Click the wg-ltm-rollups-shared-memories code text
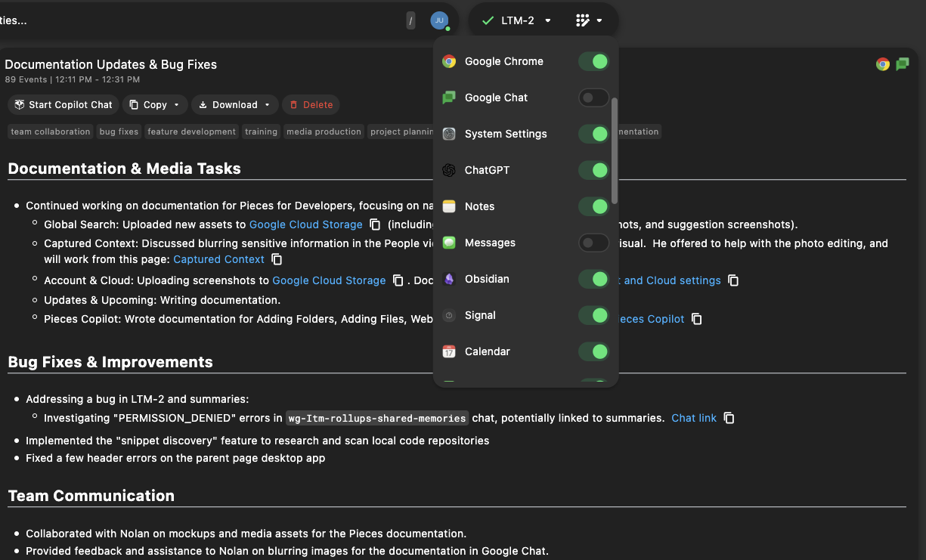This screenshot has width=926, height=560. 377,418
